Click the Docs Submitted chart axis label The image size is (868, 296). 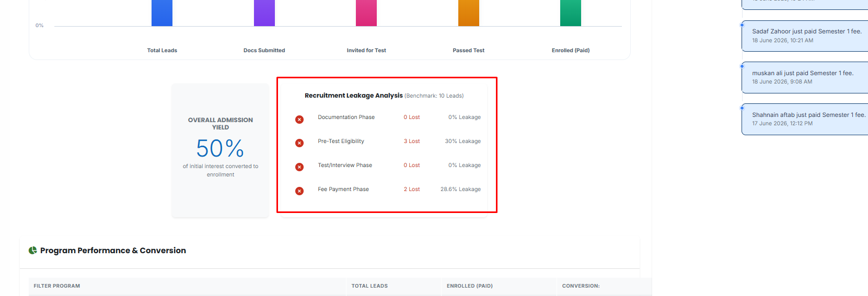coord(264,51)
